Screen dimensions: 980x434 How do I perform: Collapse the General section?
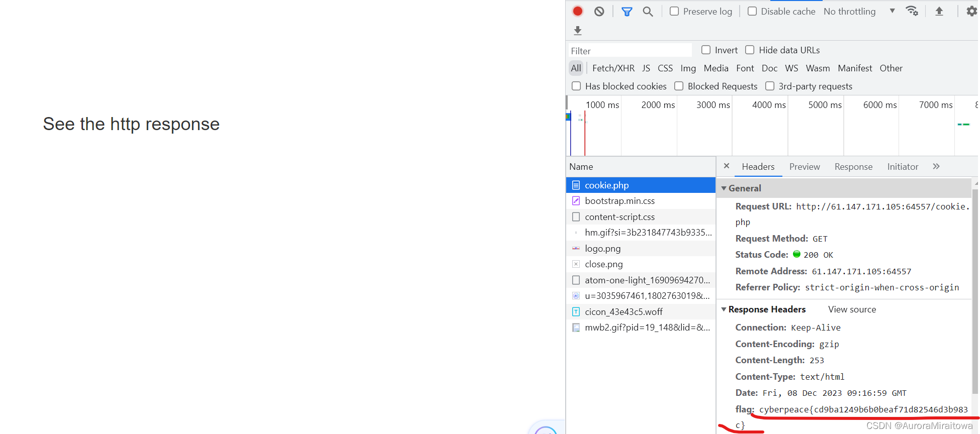click(724, 188)
